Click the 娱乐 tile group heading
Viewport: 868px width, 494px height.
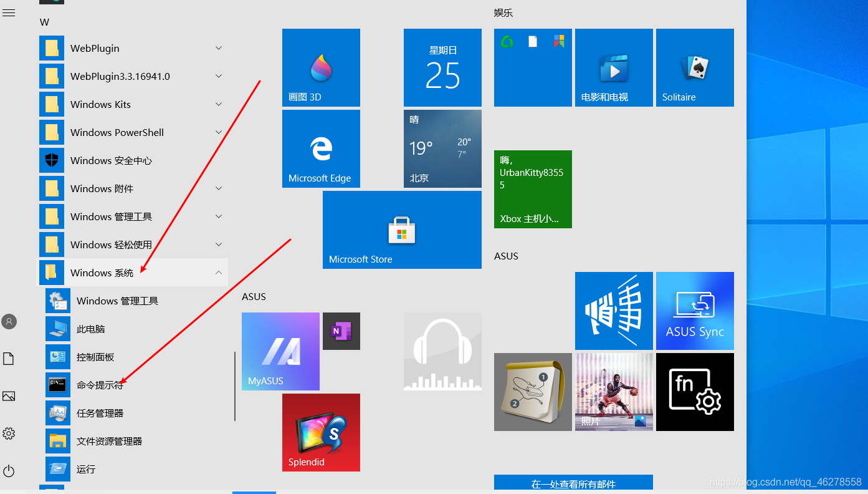503,13
